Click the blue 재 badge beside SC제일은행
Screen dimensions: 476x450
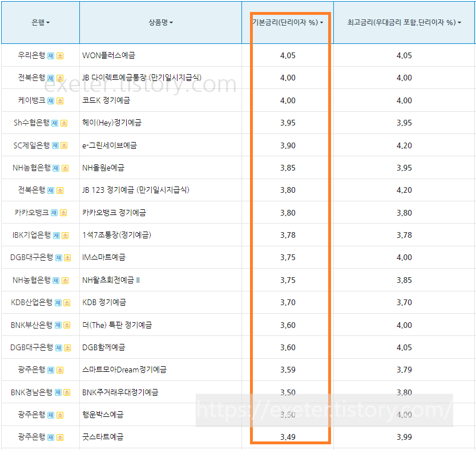(55, 145)
